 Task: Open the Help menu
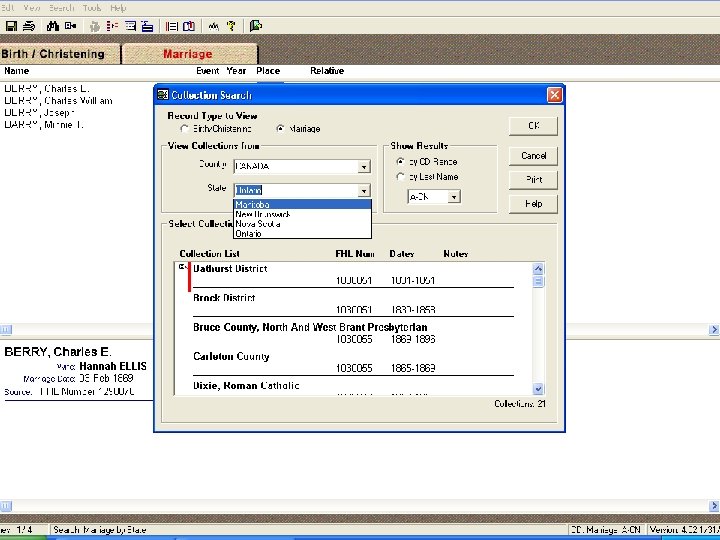(118, 8)
